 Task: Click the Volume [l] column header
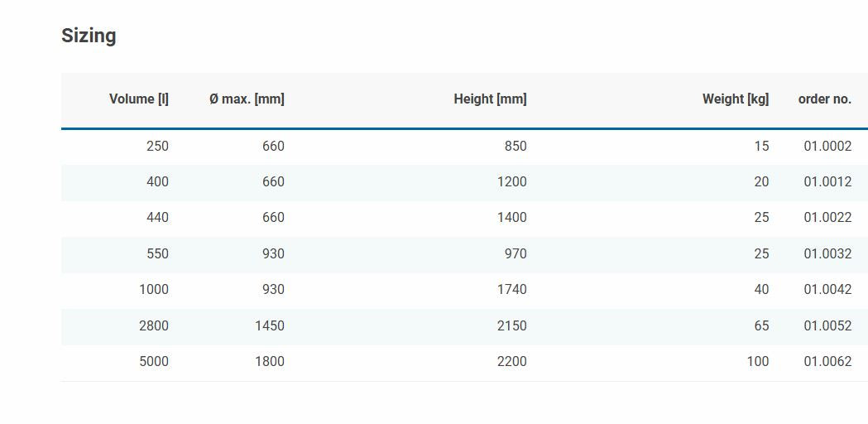(x=138, y=99)
